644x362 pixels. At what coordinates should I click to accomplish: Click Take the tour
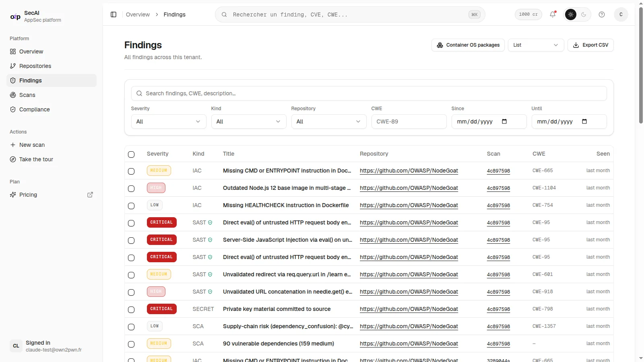click(52, 159)
